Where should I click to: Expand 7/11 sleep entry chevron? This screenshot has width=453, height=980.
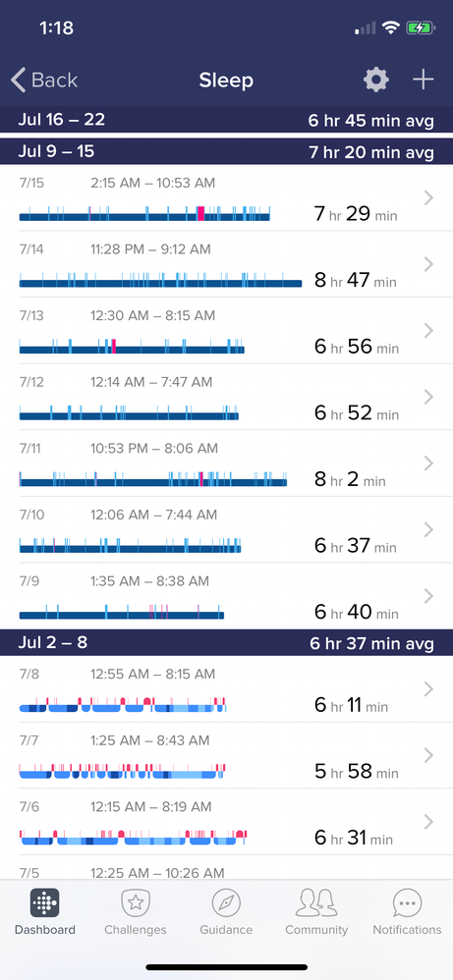428,463
